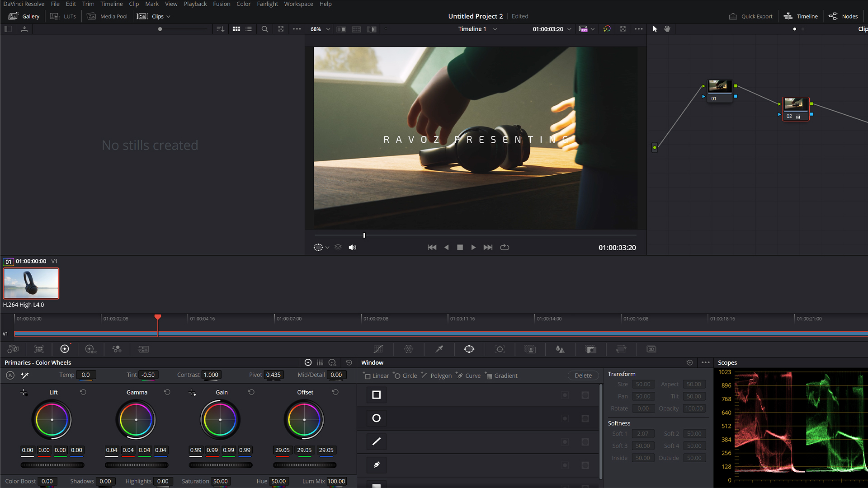
Task: Open the Key palette
Action: click(x=590, y=349)
